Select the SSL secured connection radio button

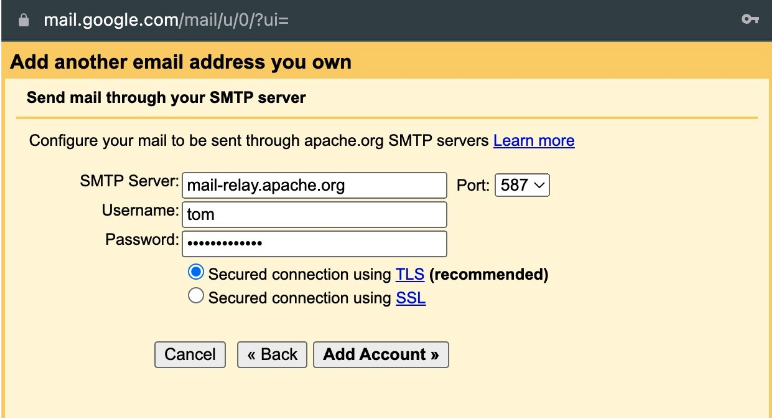(196, 297)
